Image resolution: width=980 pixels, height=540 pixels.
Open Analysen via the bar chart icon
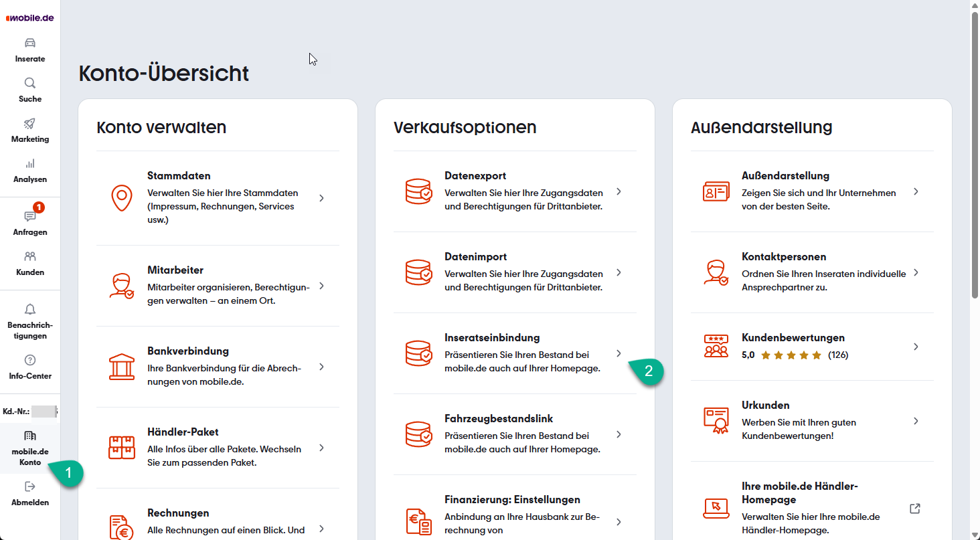tap(30, 164)
